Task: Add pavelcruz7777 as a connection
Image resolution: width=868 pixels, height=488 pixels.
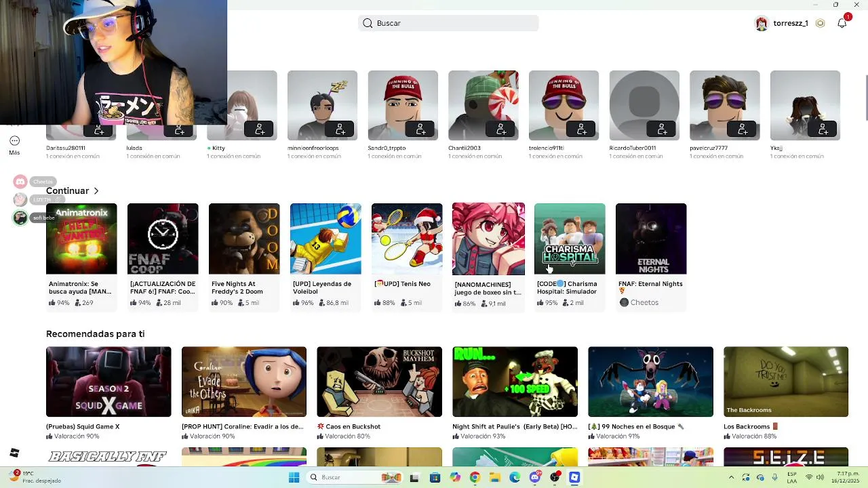Action: pos(743,129)
